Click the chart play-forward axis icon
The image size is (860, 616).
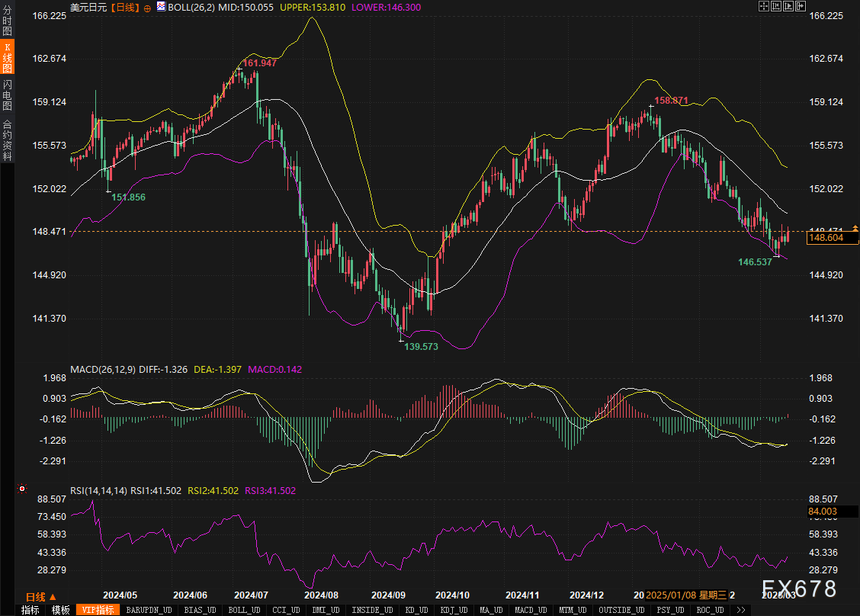788,6
